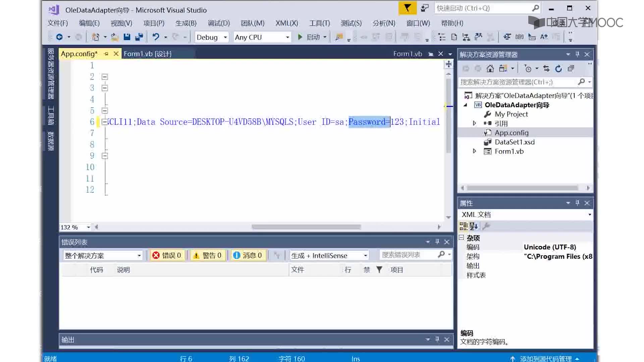644x362 pixels.
Task: Click Collapse All icon in Solution Explorer
Action: [x=571, y=69]
